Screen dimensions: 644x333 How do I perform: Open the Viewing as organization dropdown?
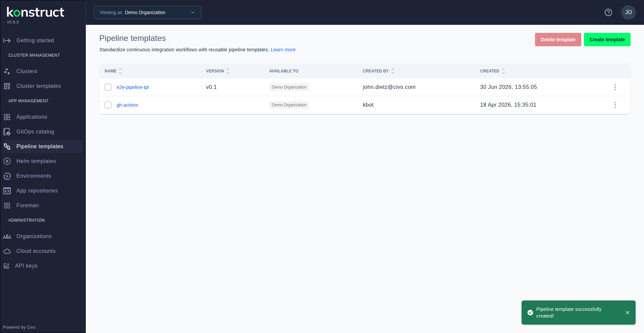[148, 12]
